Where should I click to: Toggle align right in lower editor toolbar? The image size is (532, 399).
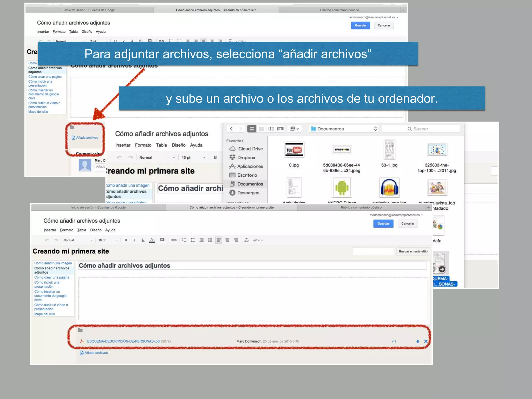pos(236,240)
